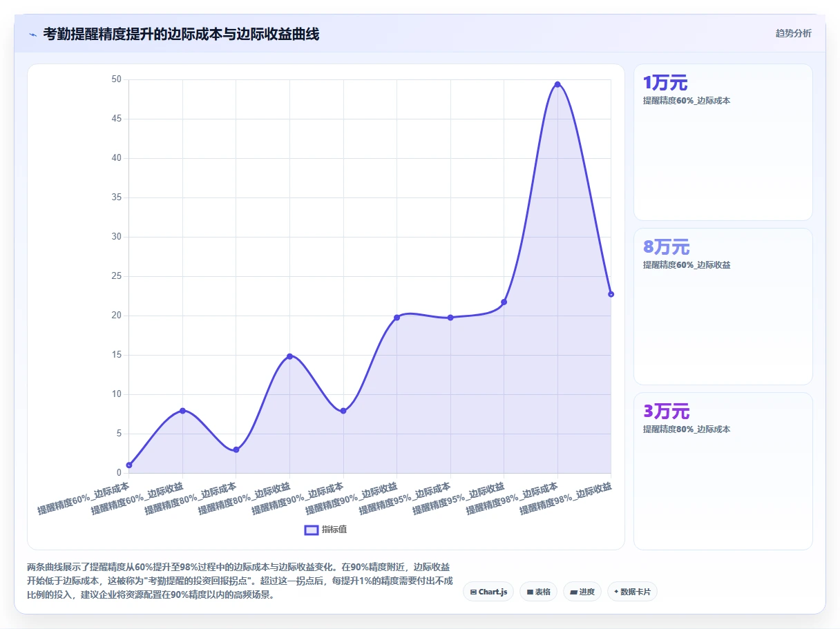Click data point for 提醒精度80%_边际成本
Image resolution: width=840 pixels, height=629 pixels.
[236, 449]
